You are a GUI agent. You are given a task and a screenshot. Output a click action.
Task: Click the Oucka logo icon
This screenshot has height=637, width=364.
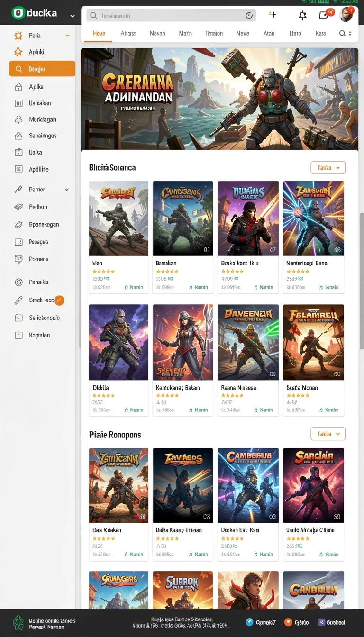pyautogui.click(x=18, y=13)
